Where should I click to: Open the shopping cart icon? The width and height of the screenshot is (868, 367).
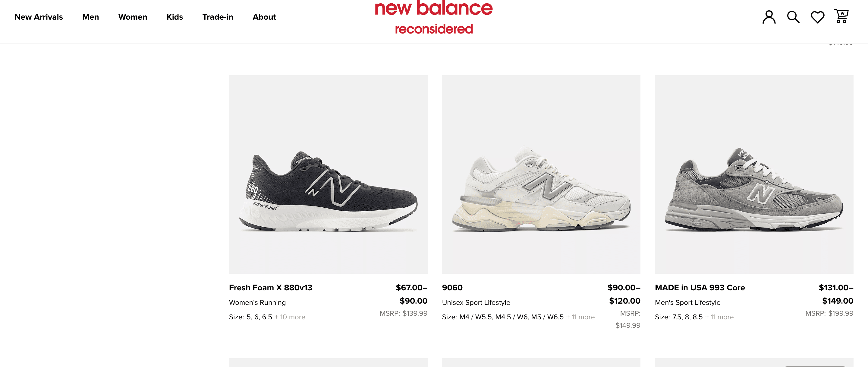click(841, 16)
